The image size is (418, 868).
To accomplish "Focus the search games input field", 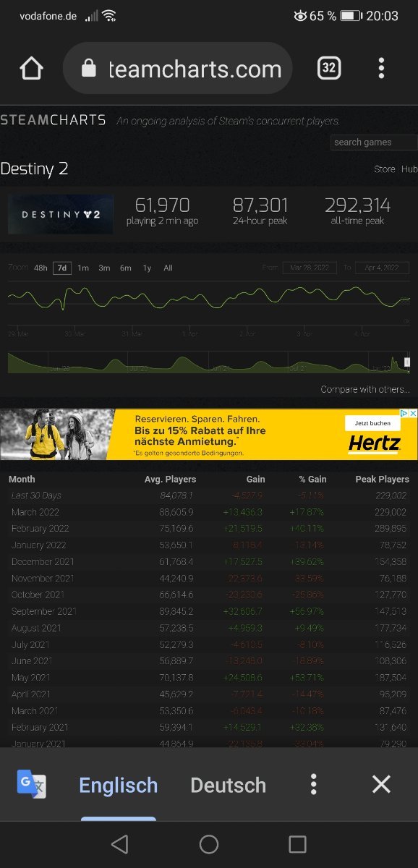I will [374, 142].
